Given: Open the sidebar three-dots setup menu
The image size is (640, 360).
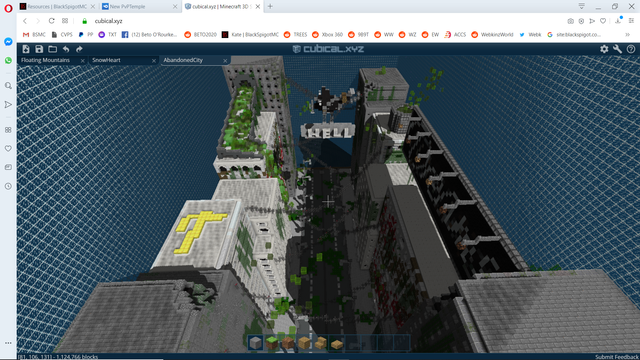Looking at the screenshot, I should [x=8, y=343].
